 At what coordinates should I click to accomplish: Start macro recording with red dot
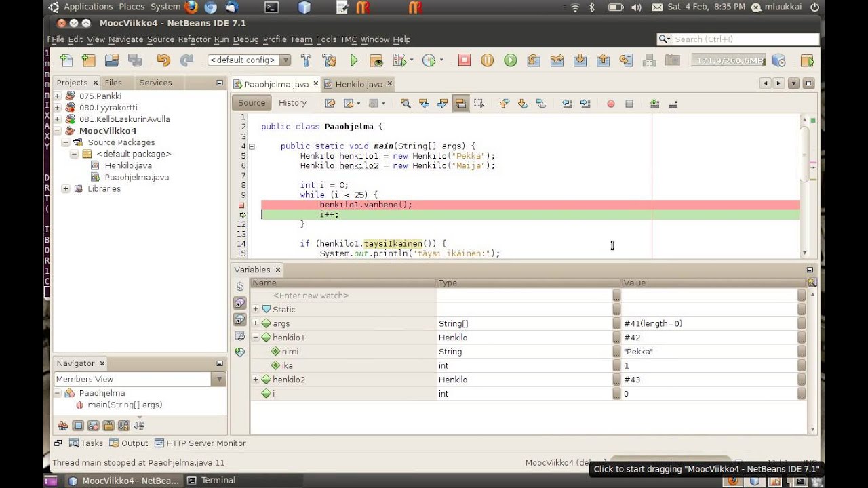point(611,104)
